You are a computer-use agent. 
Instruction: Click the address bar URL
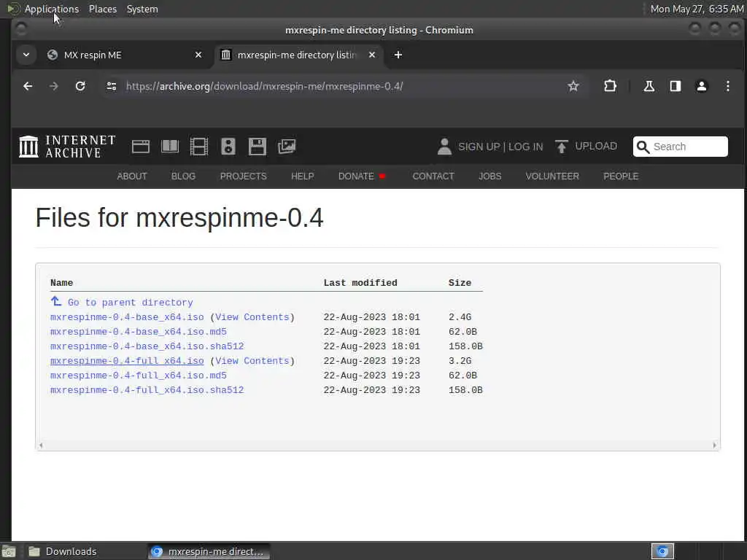coord(264,86)
